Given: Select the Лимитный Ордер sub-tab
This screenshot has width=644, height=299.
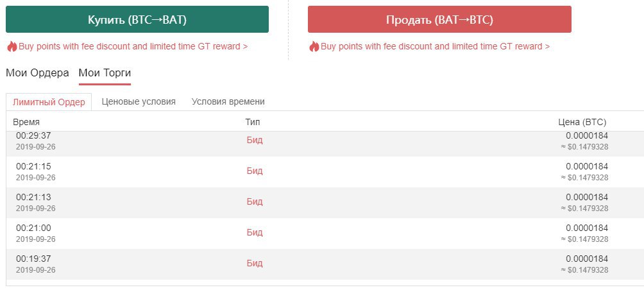Looking at the screenshot, I should pyautogui.click(x=49, y=102).
